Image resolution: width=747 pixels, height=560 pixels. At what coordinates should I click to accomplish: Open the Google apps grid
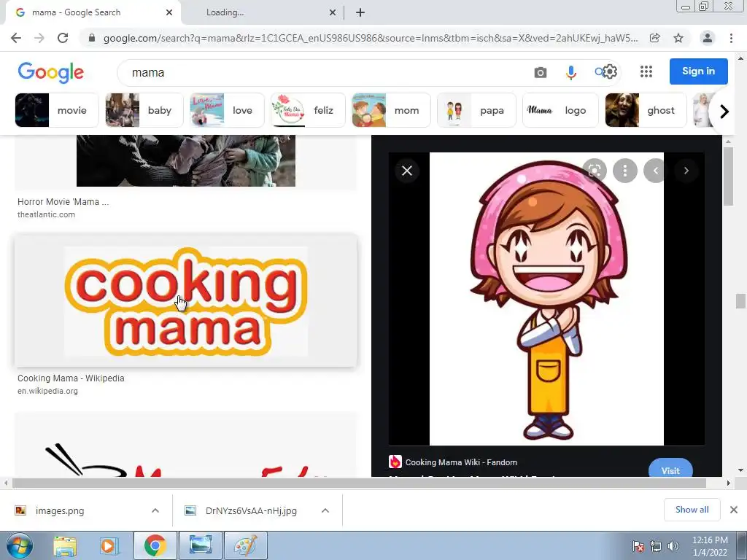pos(646,71)
